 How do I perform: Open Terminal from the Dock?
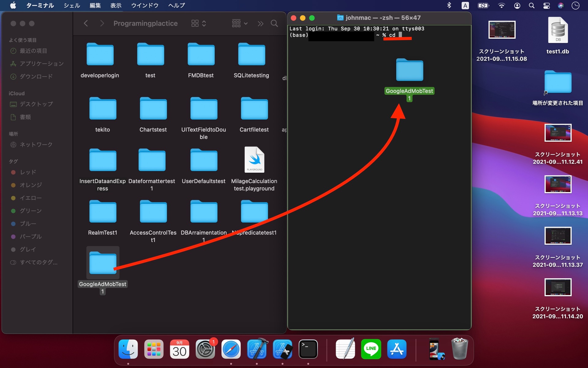(308, 349)
